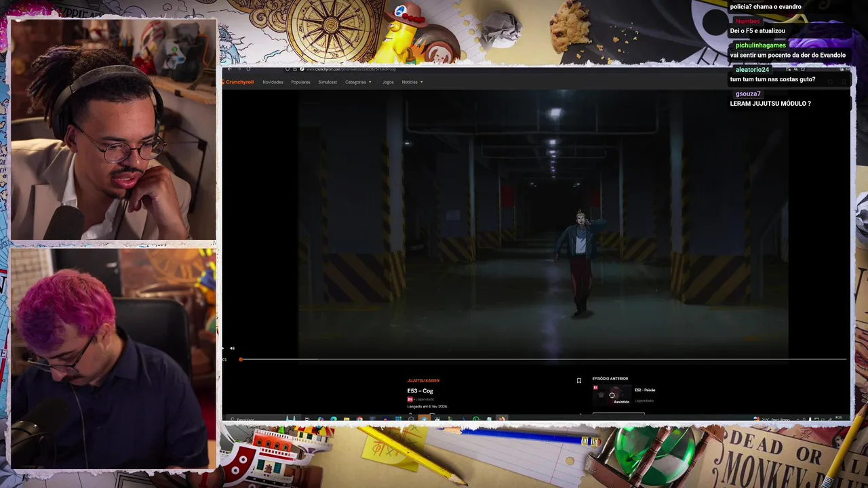Screen dimensions: 868x488
Task: Click the orange playhead marker
Action: (x=240, y=359)
